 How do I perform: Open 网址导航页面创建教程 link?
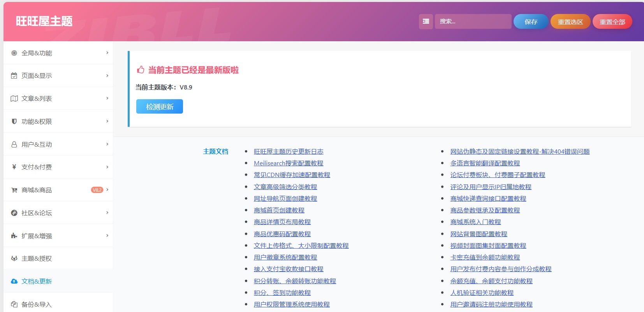pyautogui.click(x=285, y=198)
